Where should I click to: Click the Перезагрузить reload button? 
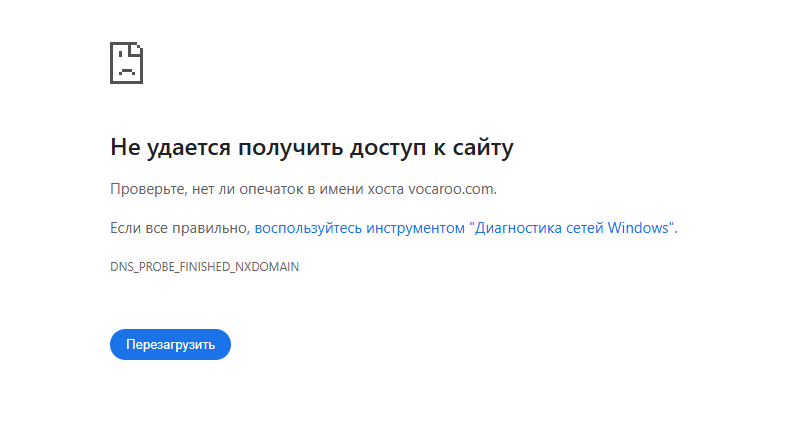pyautogui.click(x=170, y=344)
